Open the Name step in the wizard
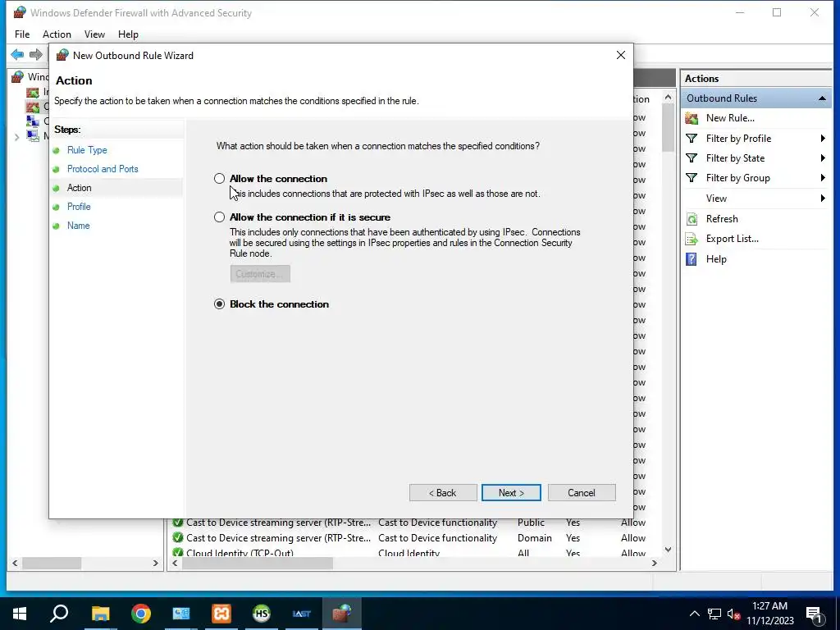The image size is (840, 630). pos(78,226)
